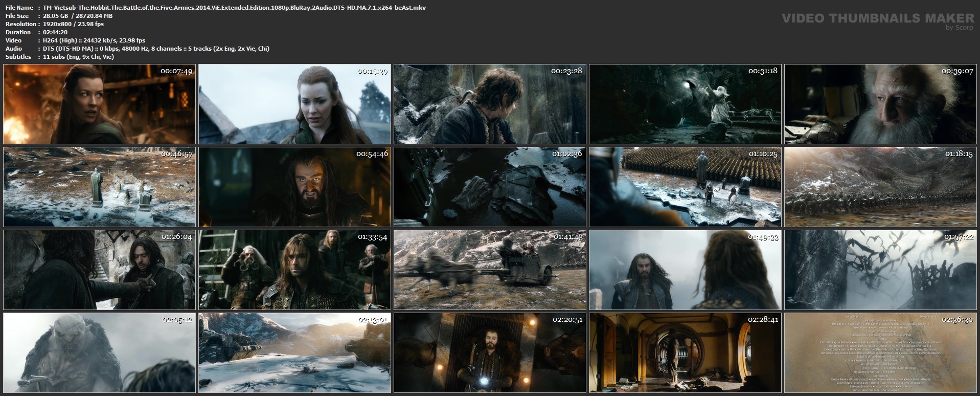This screenshot has width=980, height=396.
Task: Click the thumbnail marked 00:23:28
Action: [x=490, y=104]
